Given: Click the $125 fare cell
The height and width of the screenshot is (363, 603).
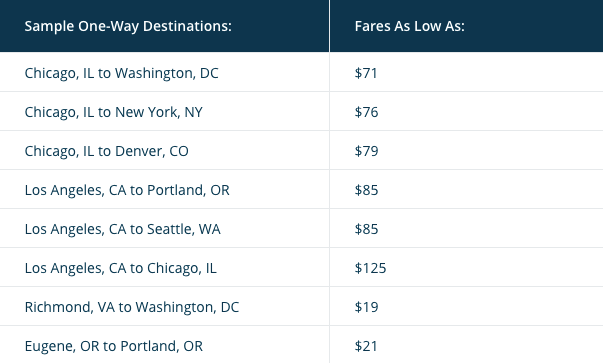Looking at the screenshot, I should pyautogui.click(x=370, y=268).
